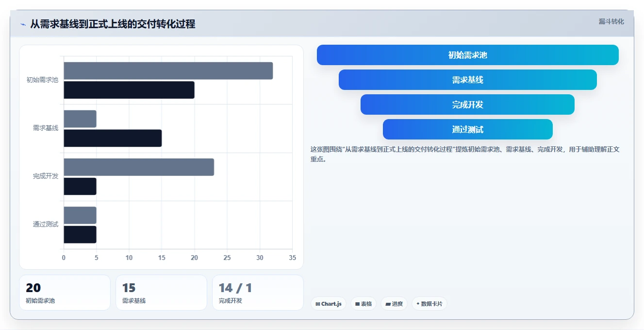Select the 需求基线 funnel stage
The height and width of the screenshot is (330, 644).
(x=468, y=80)
